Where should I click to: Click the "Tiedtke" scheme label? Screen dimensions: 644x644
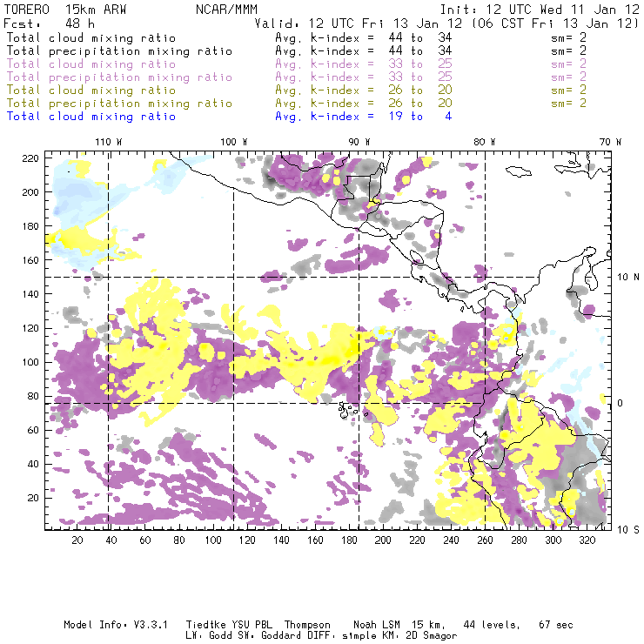pyautogui.click(x=205, y=625)
